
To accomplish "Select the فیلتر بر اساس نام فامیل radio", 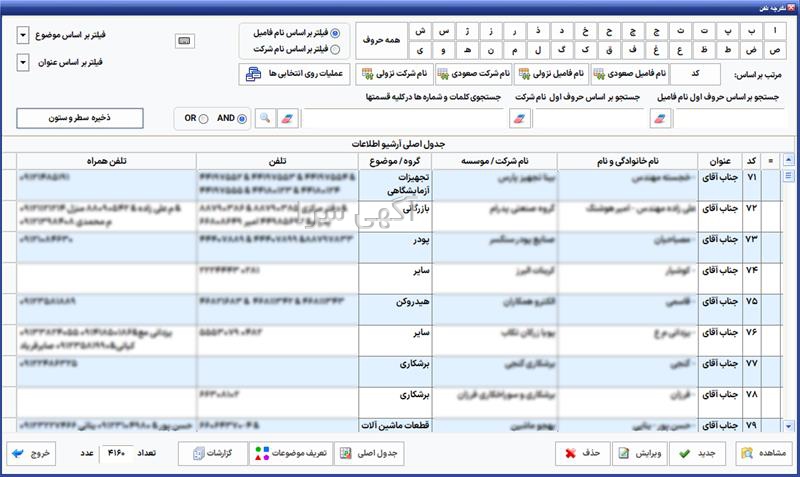I will click(335, 33).
